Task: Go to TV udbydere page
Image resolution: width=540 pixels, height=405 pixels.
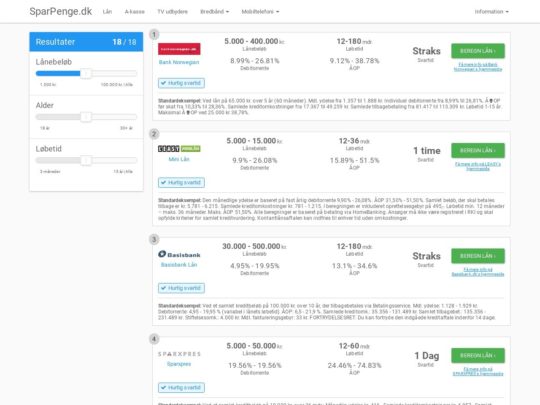Action: tap(173, 12)
